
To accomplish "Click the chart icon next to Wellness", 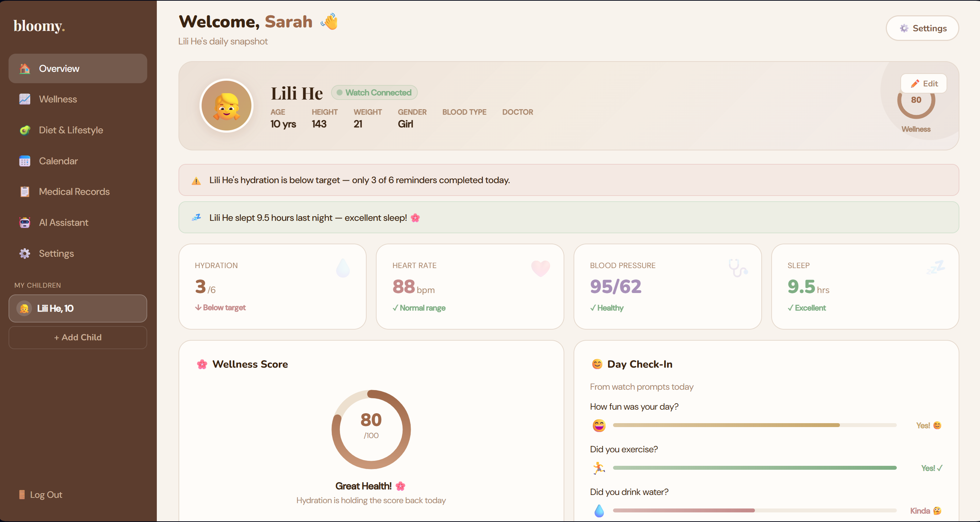I will coord(25,99).
